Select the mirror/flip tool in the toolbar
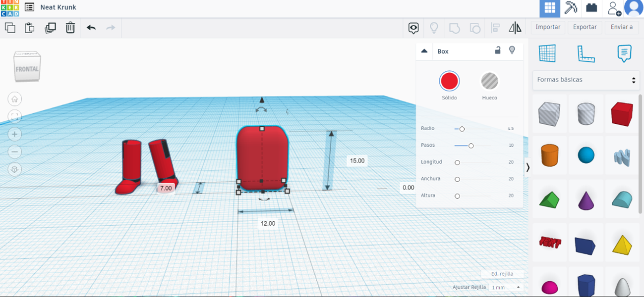This screenshot has width=644, height=297. (x=515, y=28)
